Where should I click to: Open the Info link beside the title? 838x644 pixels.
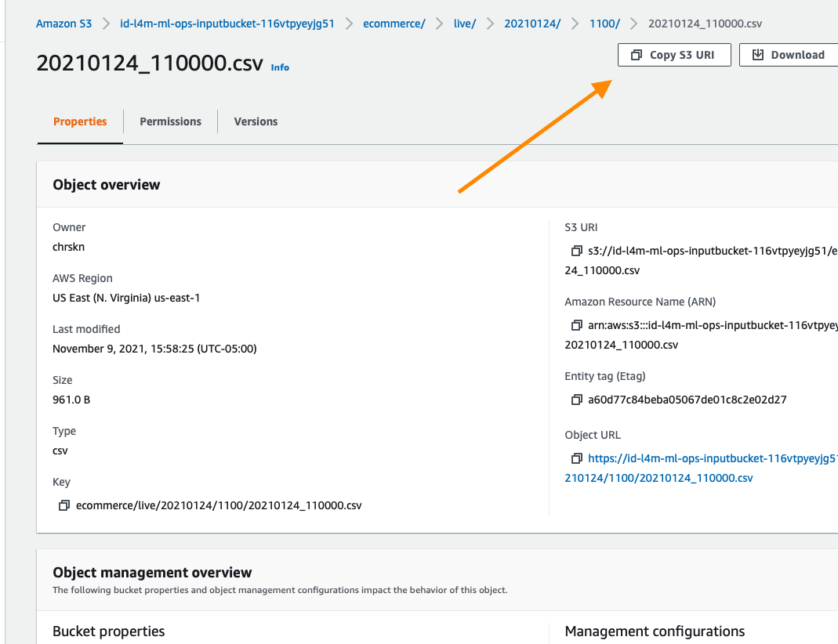[x=280, y=67]
